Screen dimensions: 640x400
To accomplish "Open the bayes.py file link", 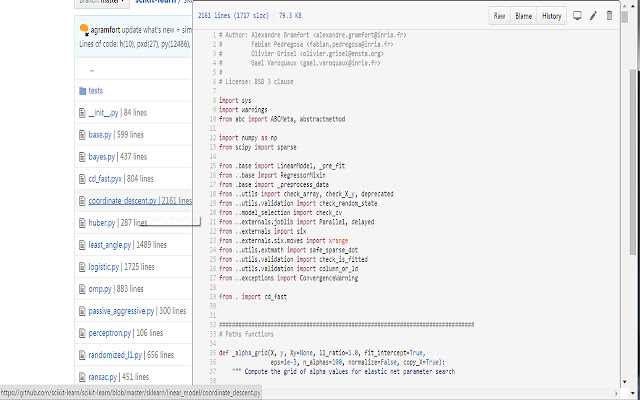I will (x=102, y=157).
